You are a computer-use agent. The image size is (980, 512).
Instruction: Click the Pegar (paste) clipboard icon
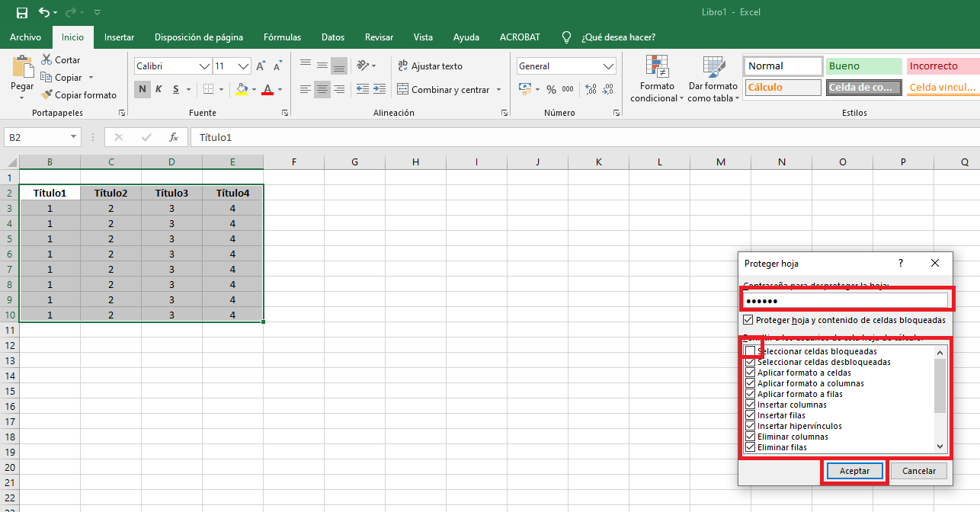coord(22,69)
